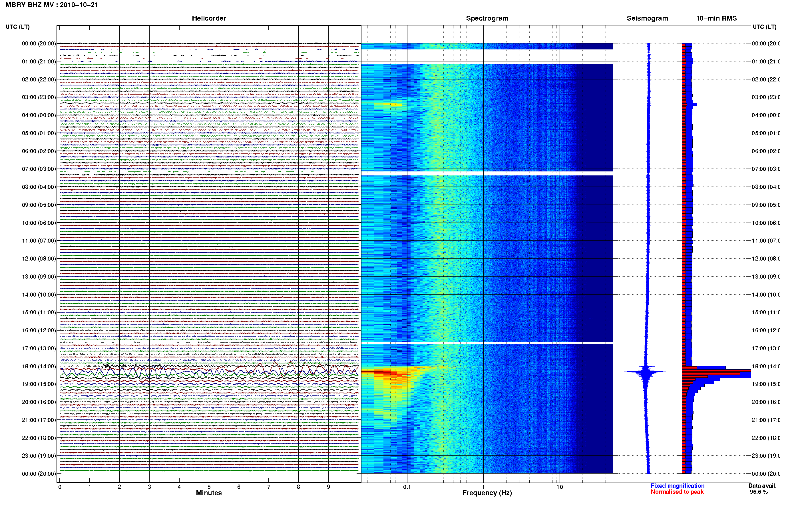Click the left 04:00 (00:00) time label
Viewport: 812px width, 508px height.
pyautogui.click(x=39, y=115)
